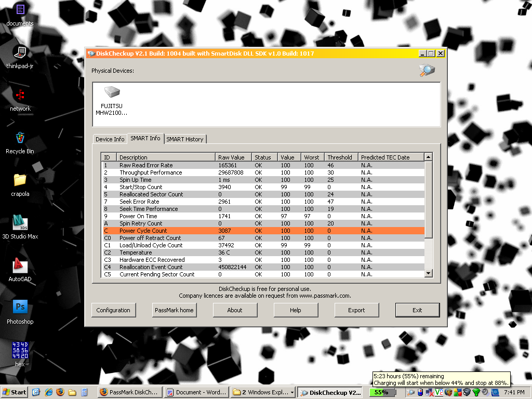532x399 pixels.
Task: Select the highlighted Power Cycle Count row
Action: click(263, 231)
